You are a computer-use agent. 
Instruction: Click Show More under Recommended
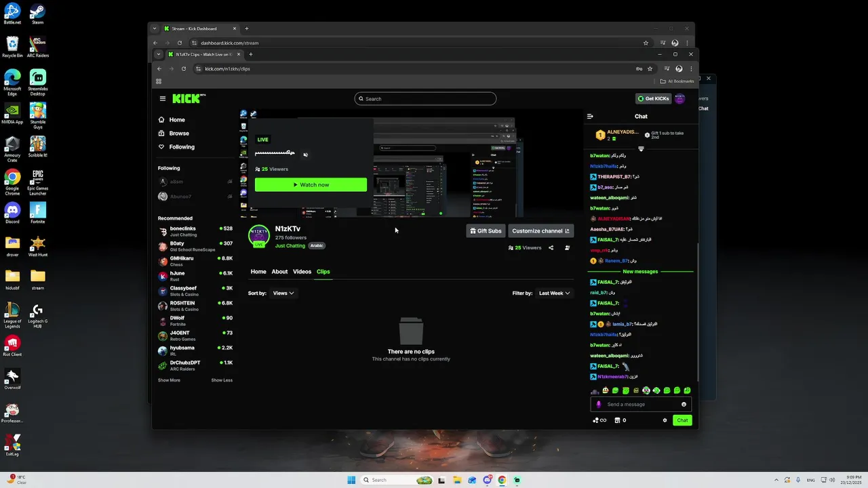tap(169, 380)
